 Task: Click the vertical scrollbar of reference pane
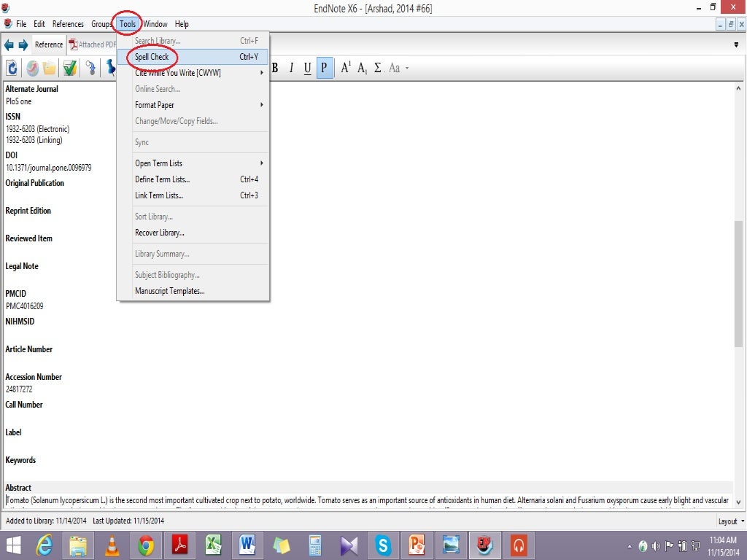tap(738, 284)
